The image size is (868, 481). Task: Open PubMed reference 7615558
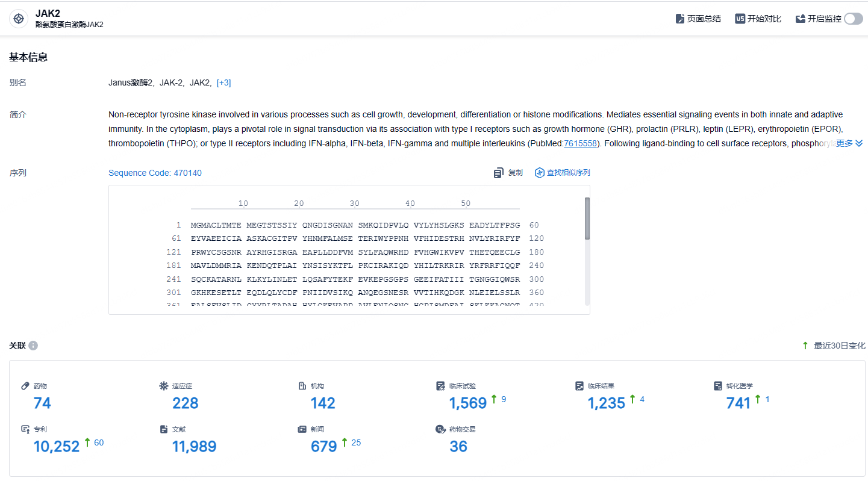click(x=580, y=143)
